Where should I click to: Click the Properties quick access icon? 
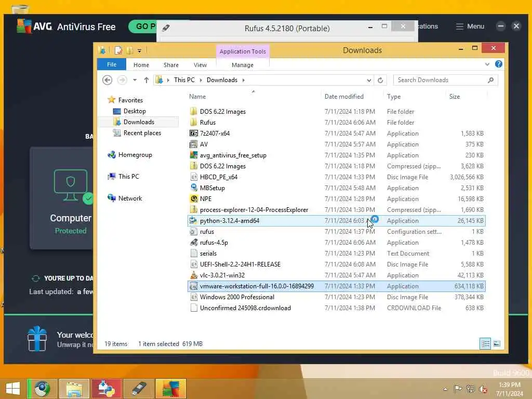click(x=118, y=50)
